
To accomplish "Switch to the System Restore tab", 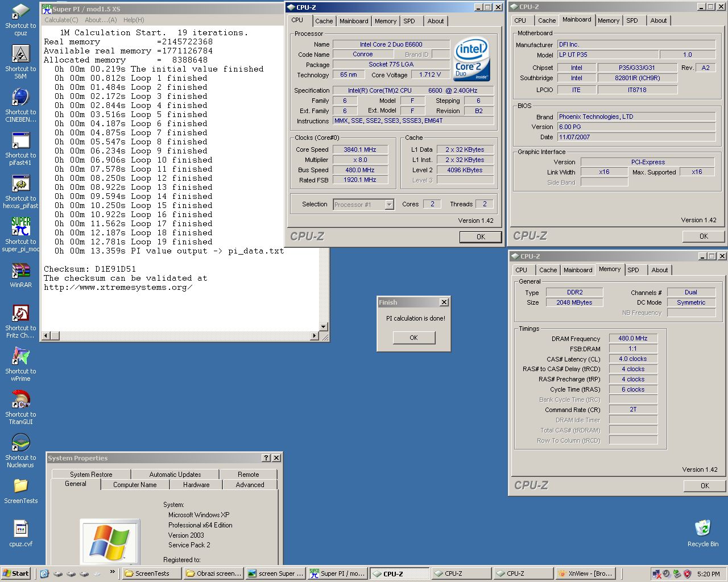I will coord(91,475).
